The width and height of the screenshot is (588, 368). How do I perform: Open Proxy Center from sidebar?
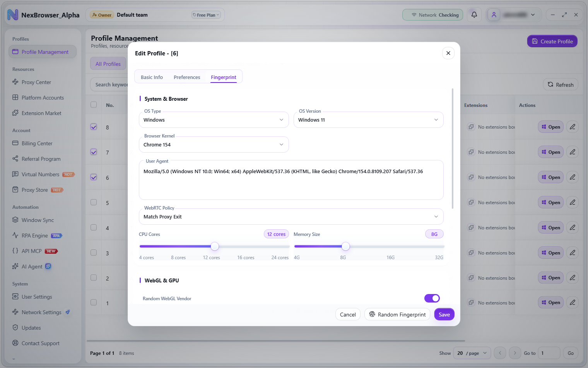tap(36, 82)
